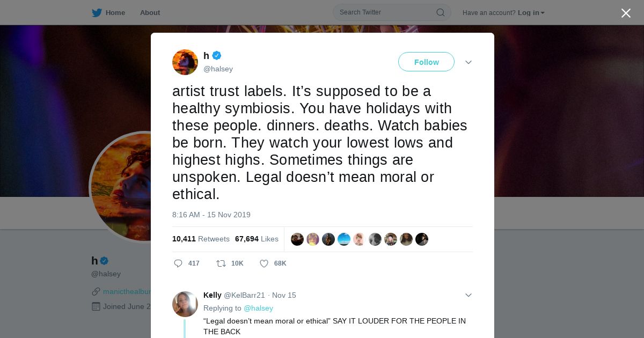Like the tweet with heart icon
The image size is (644, 338).
coord(264,263)
